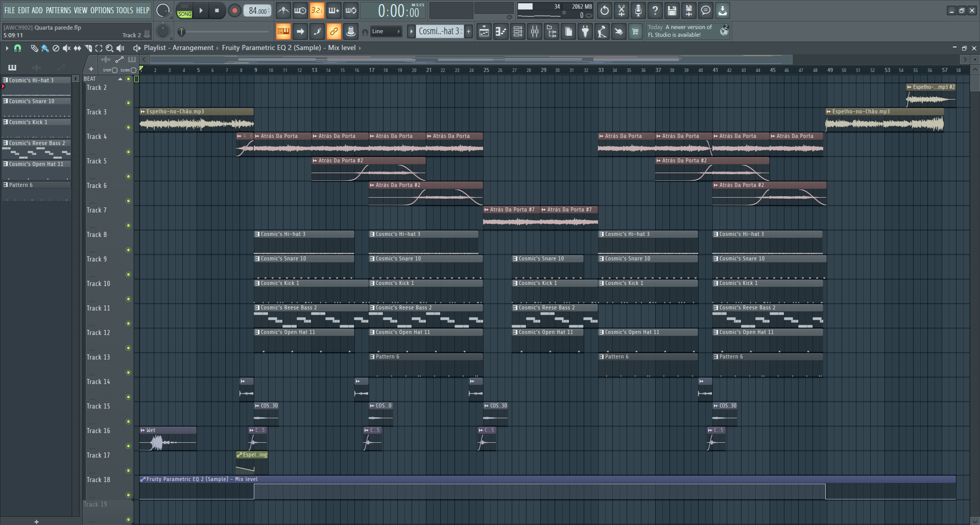Click the newer version of FL Studio notice
This screenshot has width=980, height=525.
(x=687, y=31)
